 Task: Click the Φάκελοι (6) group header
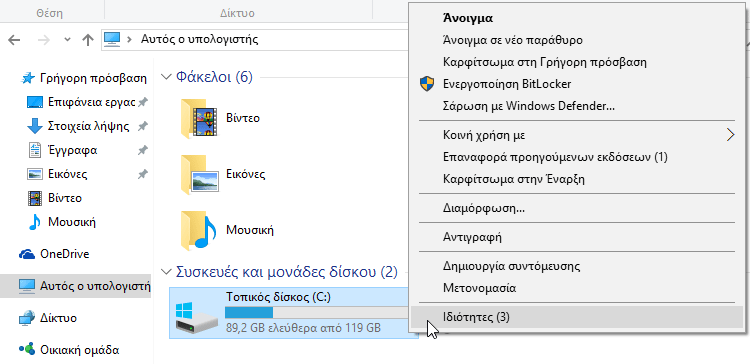214,76
